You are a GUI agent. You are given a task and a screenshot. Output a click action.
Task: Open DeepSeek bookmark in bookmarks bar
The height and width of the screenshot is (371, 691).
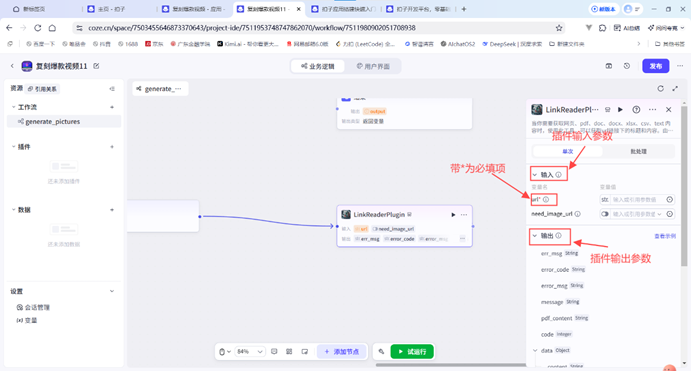coord(512,44)
